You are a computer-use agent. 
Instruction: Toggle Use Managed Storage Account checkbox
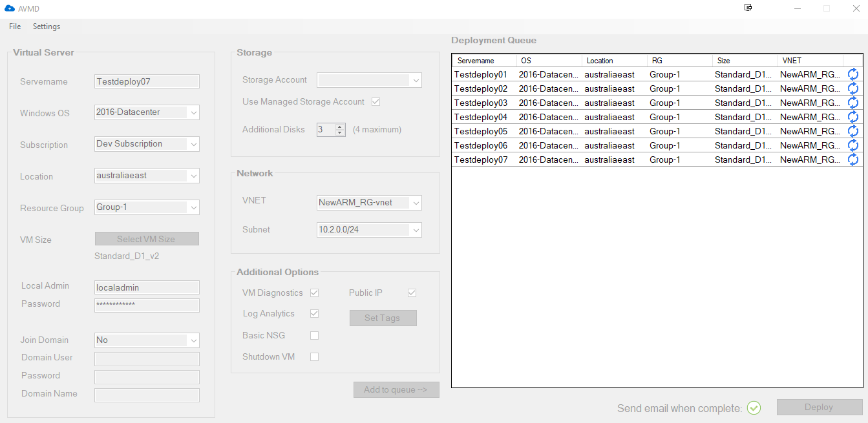[376, 102]
